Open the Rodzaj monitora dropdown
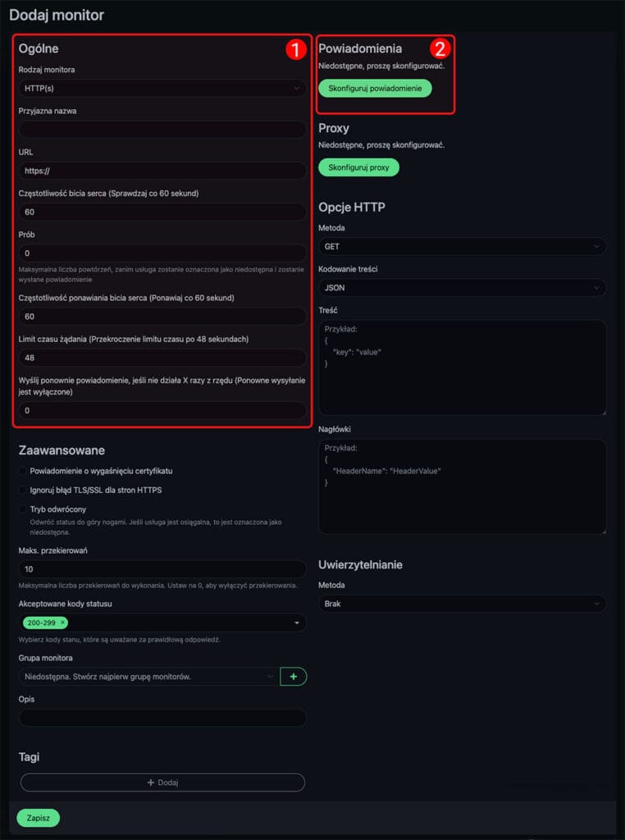Image resolution: width=625 pixels, height=840 pixels. coord(162,89)
